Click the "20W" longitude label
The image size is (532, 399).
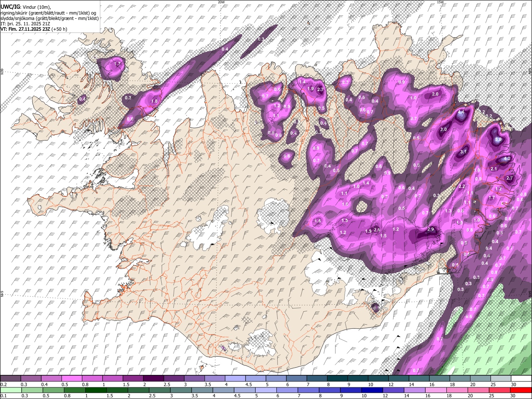(221, 2)
